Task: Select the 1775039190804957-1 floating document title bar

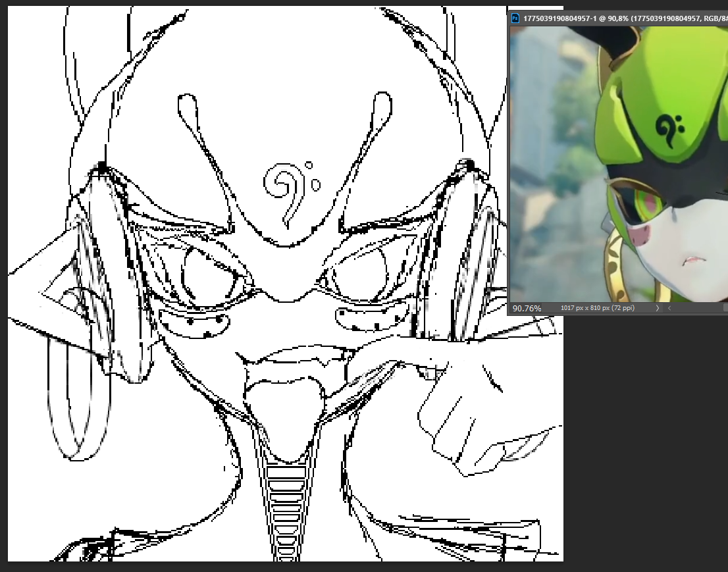Action: click(x=619, y=18)
